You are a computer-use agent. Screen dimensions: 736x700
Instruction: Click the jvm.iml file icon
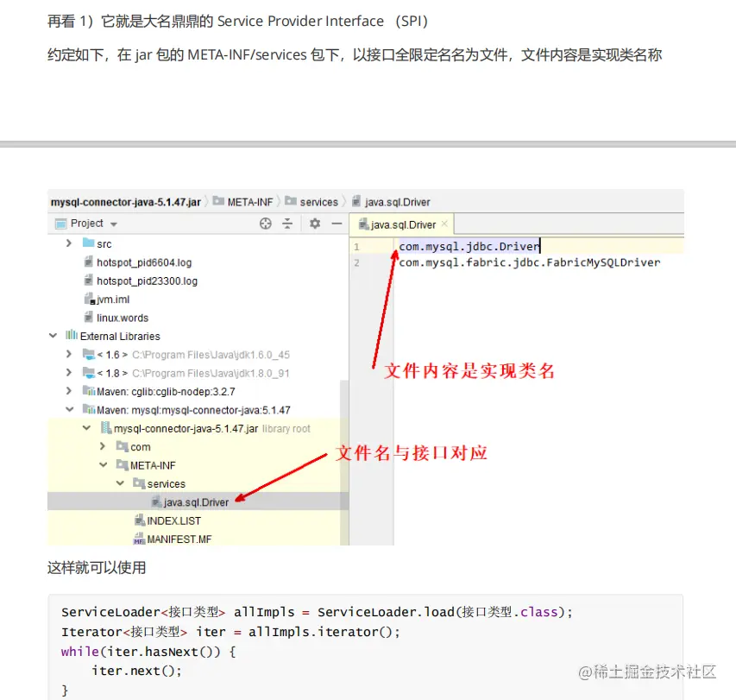[x=89, y=299]
